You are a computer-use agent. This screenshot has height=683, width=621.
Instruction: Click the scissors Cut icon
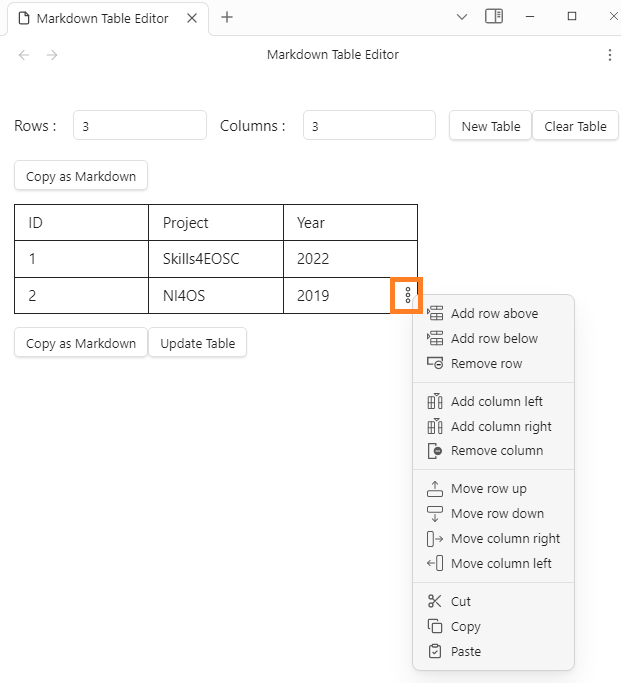coord(434,602)
